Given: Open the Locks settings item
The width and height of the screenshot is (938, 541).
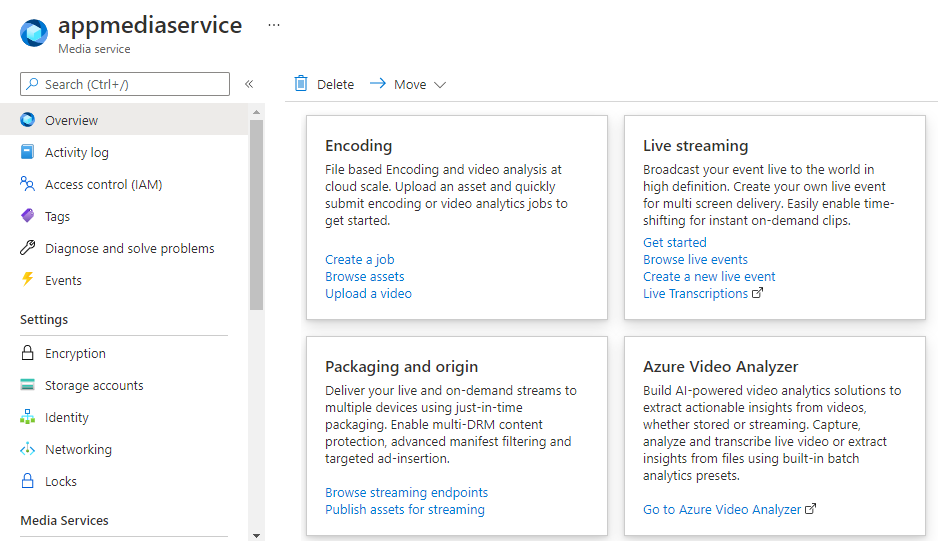Looking at the screenshot, I should pyautogui.click(x=61, y=482).
